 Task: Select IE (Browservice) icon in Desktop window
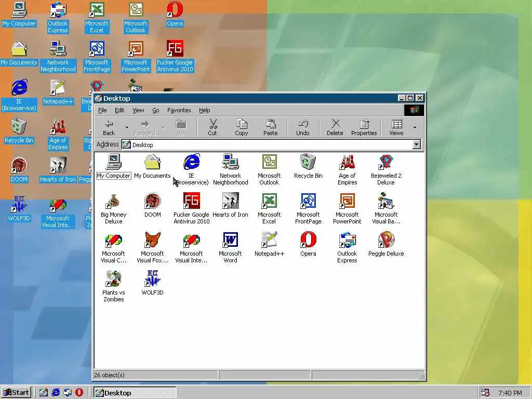point(191,170)
